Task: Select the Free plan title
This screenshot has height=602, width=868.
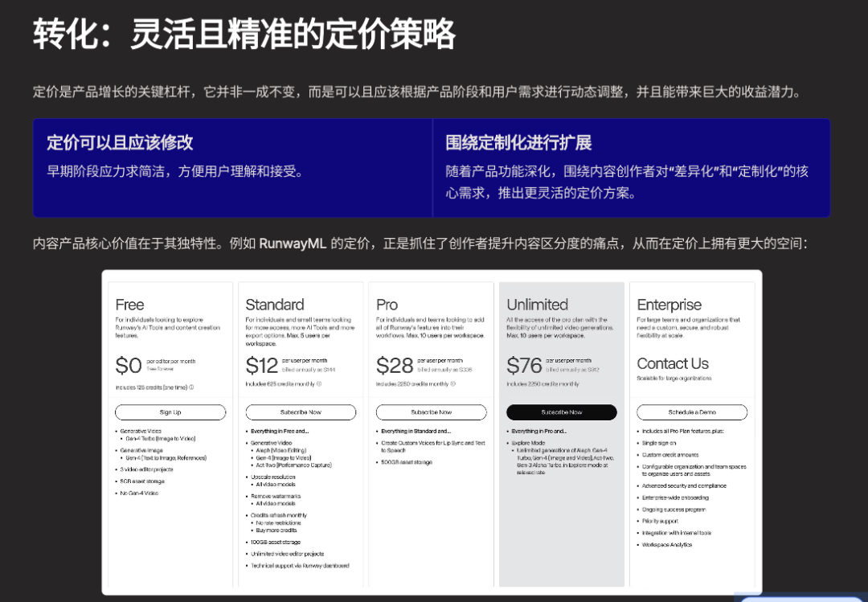Action: click(x=129, y=305)
